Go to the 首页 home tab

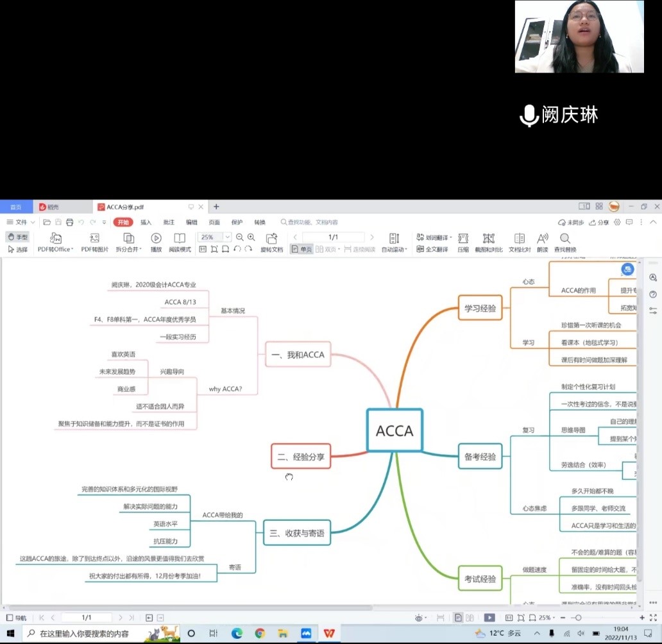(16, 207)
